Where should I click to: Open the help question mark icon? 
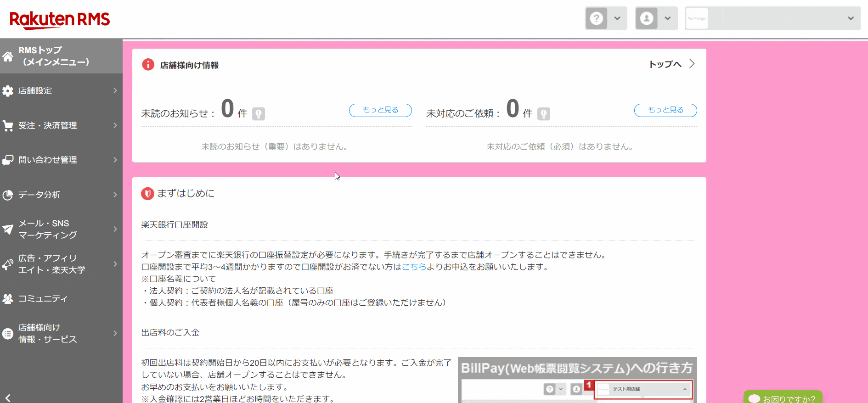[x=596, y=18]
